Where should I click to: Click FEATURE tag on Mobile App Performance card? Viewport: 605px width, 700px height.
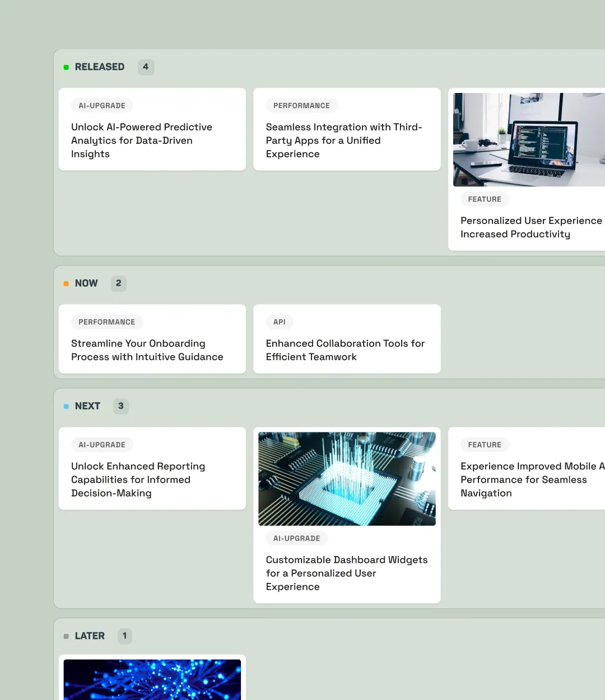coord(485,445)
